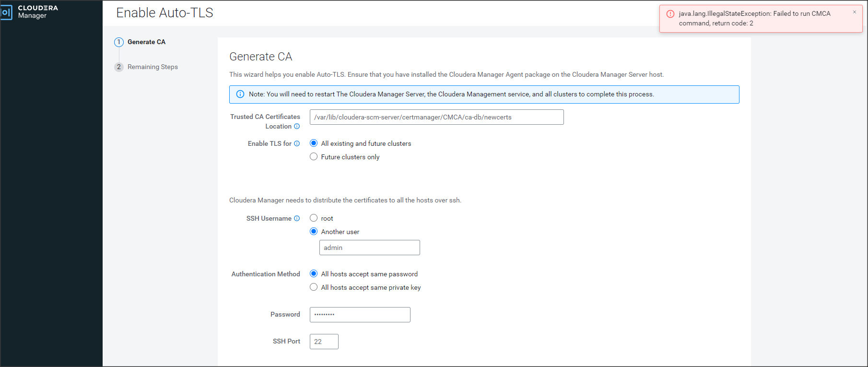The image size is (868, 367).
Task: Select Future clusters only option
Action: coord(314,156)
